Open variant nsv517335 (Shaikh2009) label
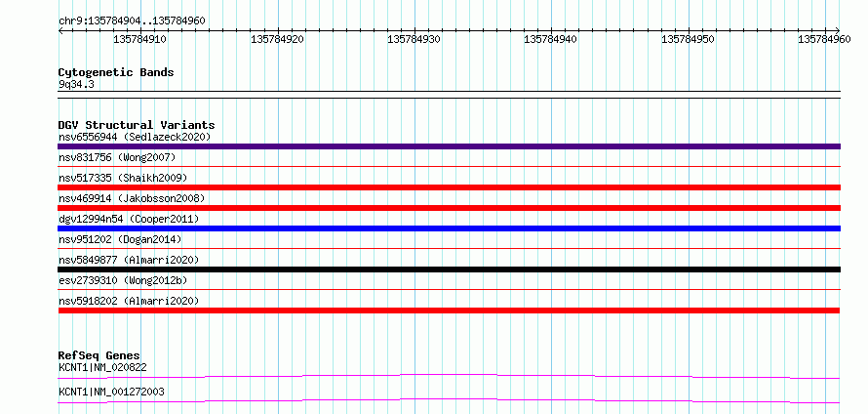Screen dimensions: 868x414 click(x=123, y=178)
